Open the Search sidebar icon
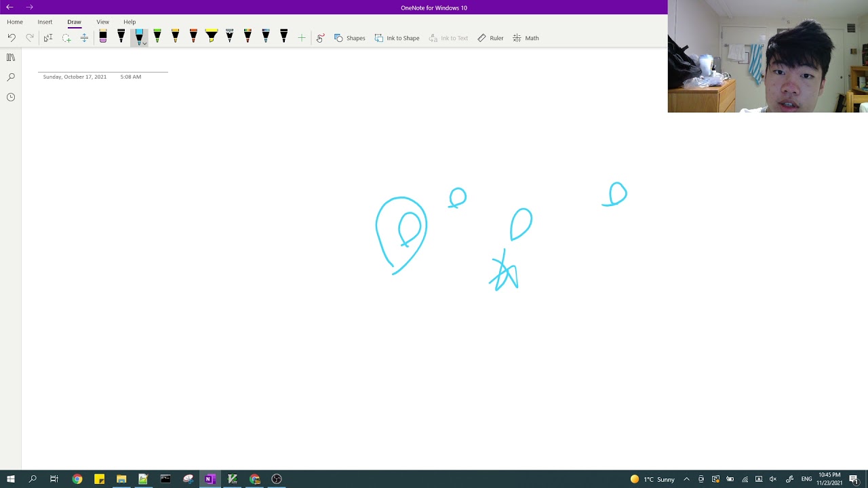Image resolution: width=868 pixels, height=488 pixels. pos(11,77)
